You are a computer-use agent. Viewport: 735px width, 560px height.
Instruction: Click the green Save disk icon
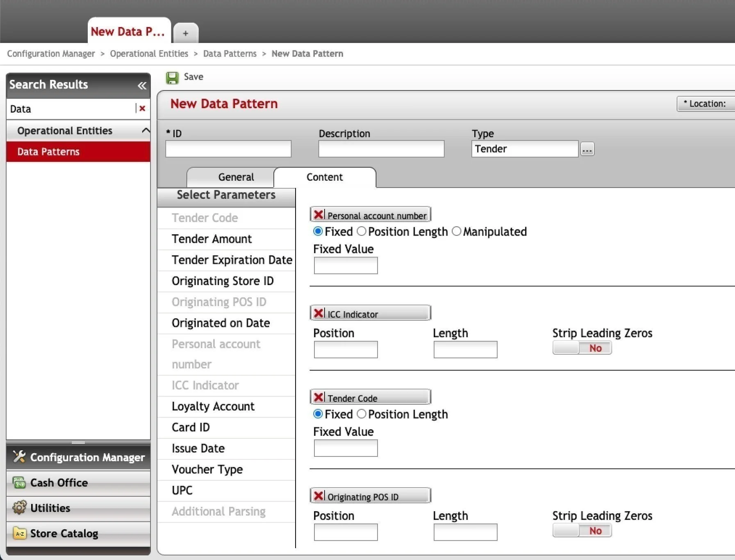point(172,77)
